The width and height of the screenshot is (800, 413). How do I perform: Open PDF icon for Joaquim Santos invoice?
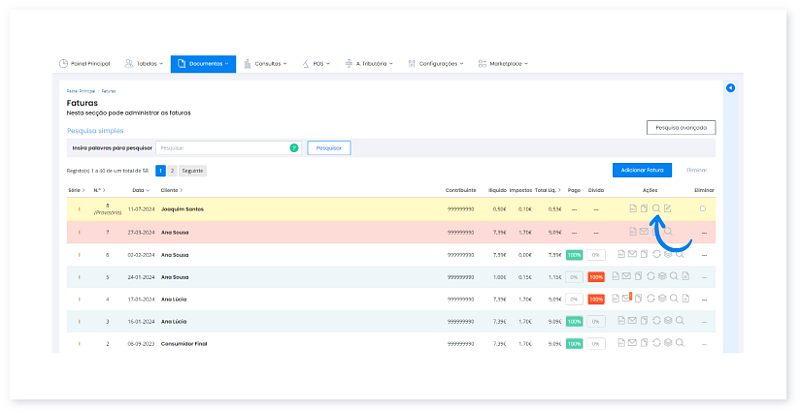(632, 208)
